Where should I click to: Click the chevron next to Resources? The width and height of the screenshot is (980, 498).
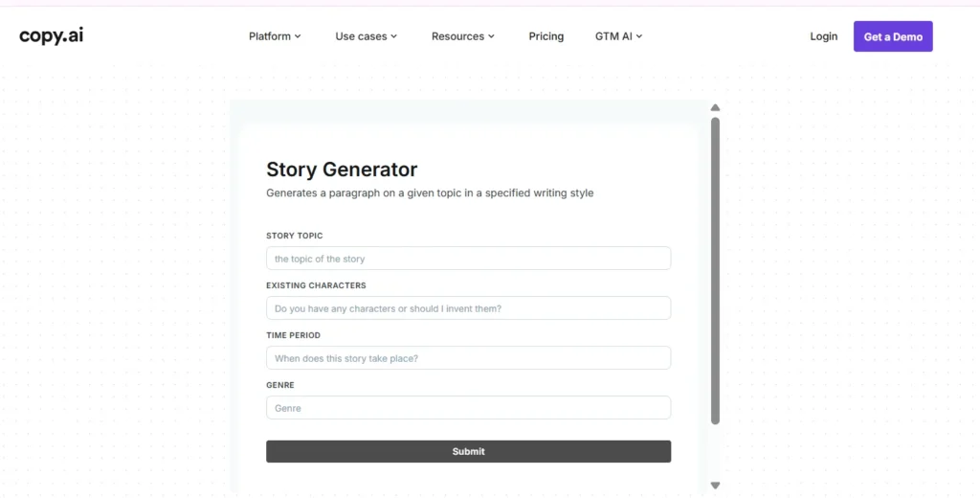click(492, 36)
